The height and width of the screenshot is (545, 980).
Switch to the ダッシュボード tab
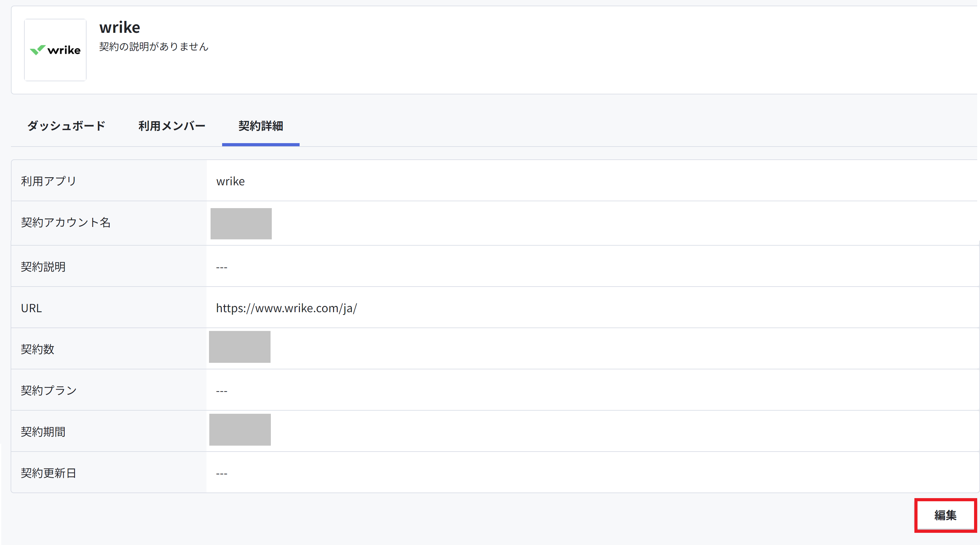(x=66, y=126)
